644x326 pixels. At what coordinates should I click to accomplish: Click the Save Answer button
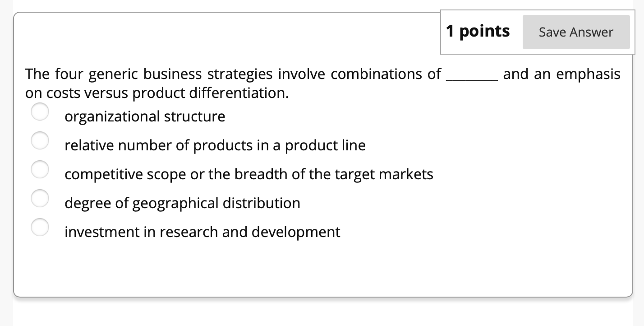click(576, 32)
